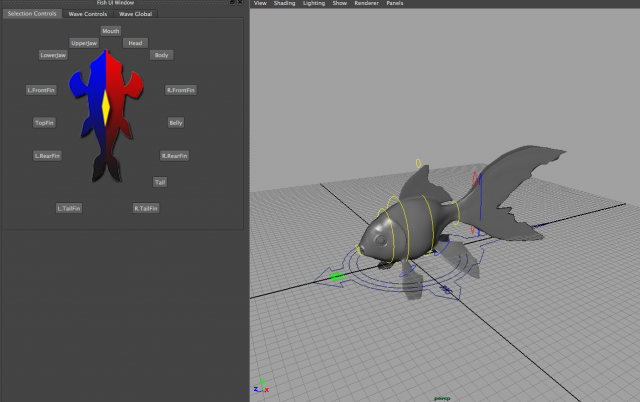Open the Shading menu in viewport
640x402 pixels.
pos(283,4)
